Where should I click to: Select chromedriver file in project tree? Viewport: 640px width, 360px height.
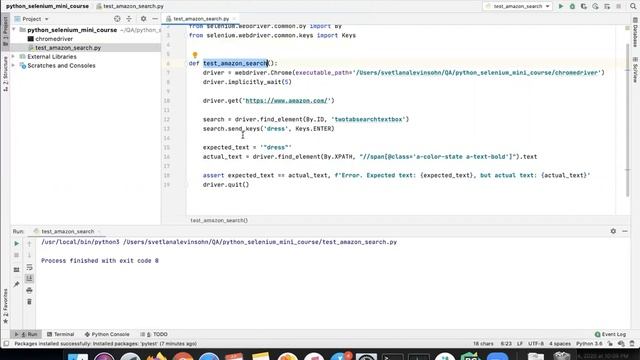pyautogui.click(x=54, y=39)
